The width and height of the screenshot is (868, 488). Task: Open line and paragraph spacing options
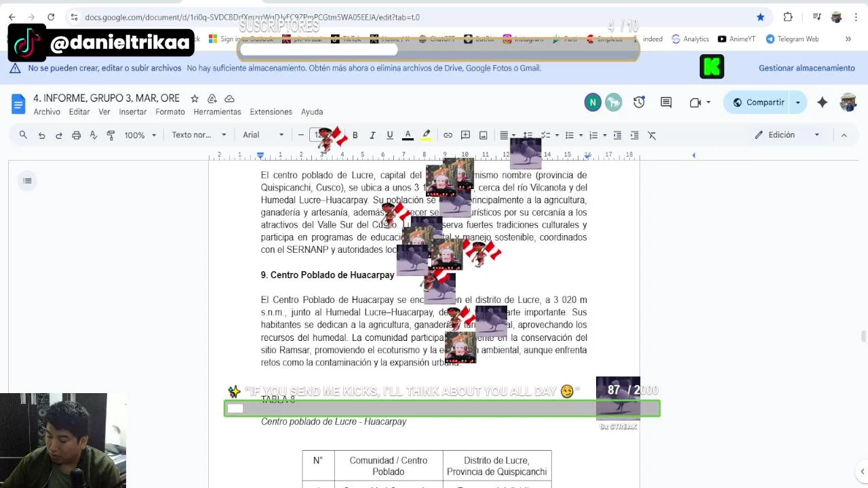(x=528, y=135)
